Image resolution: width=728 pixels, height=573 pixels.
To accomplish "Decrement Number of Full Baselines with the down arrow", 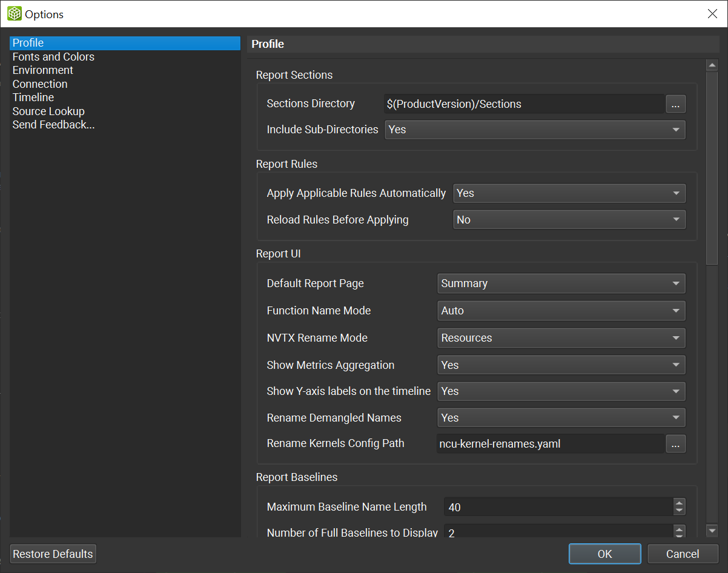I will [679, 535].
